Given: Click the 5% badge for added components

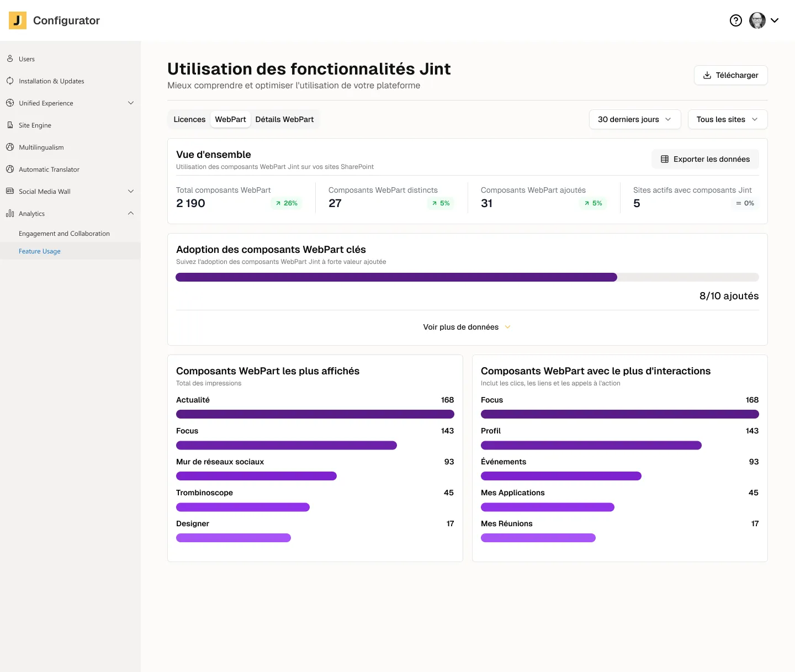Looking at the screenshot, I should pos(593,203).
